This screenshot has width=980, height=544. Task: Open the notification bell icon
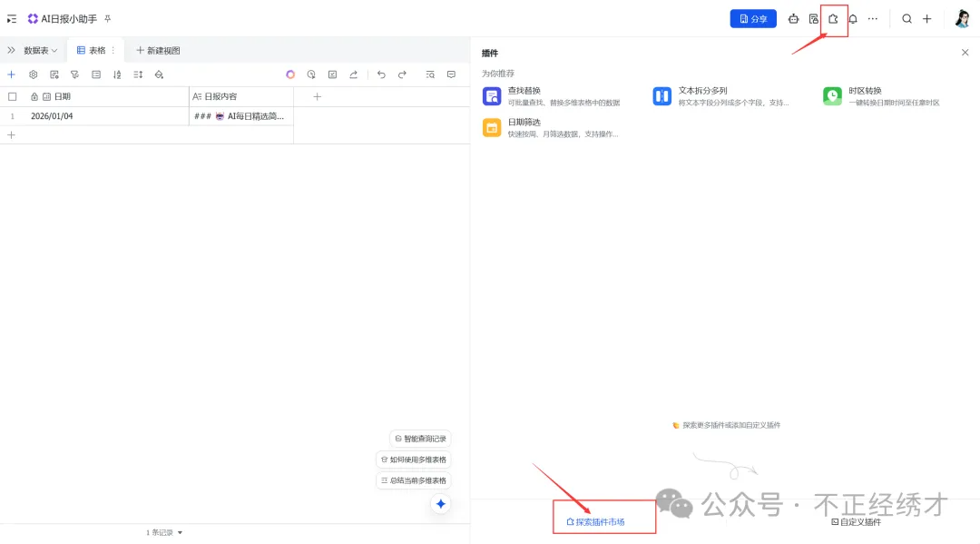tap(853, 19)
